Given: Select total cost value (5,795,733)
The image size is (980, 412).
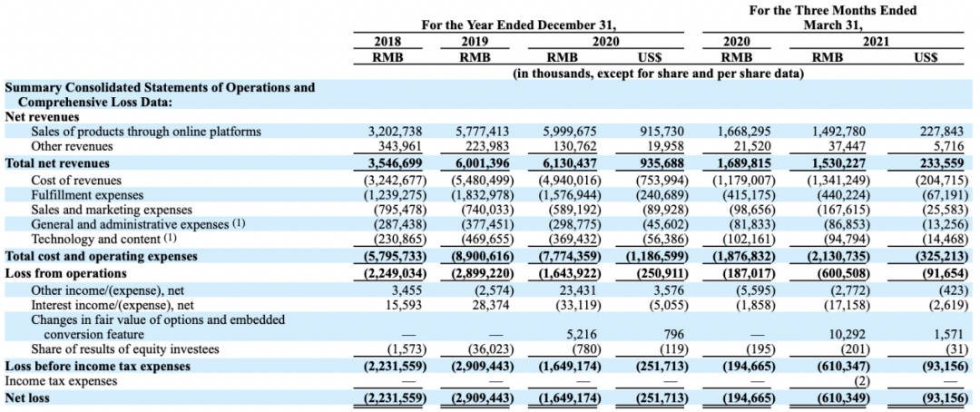Looking at the screenshot, I should tap(394, 256).
